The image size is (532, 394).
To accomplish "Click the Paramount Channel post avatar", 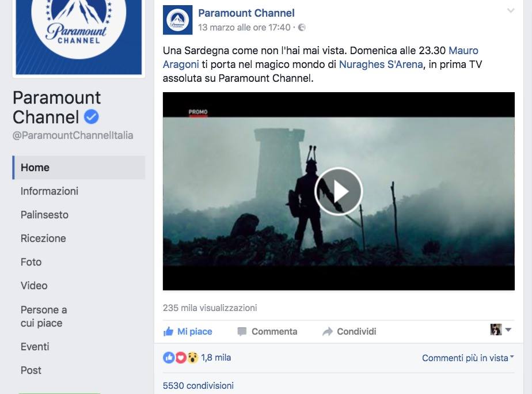I will tap(177, 20).
